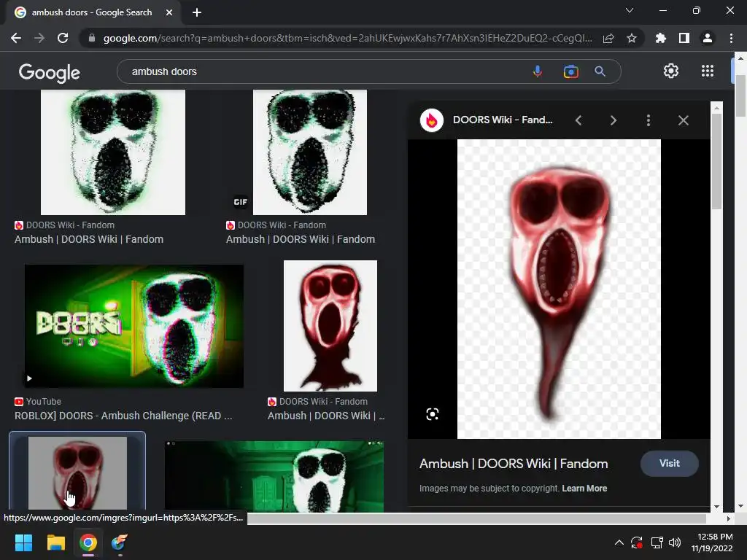Click the preview panel vertical scrollbar thumb

coord(716,161)
